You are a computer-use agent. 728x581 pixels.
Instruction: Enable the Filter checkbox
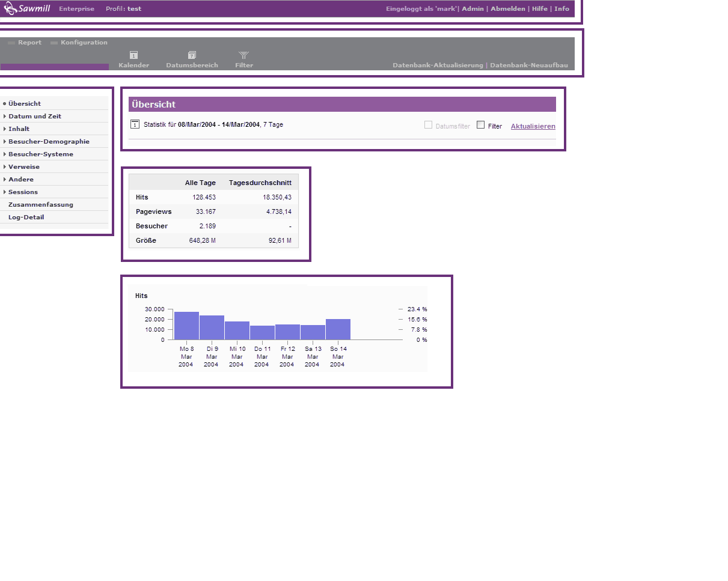(480, 125)
